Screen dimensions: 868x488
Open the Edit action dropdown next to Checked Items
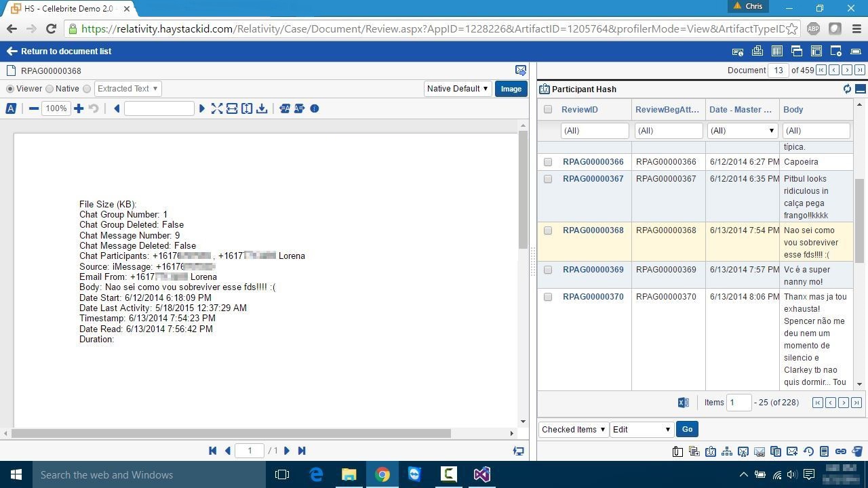(640, 428)
